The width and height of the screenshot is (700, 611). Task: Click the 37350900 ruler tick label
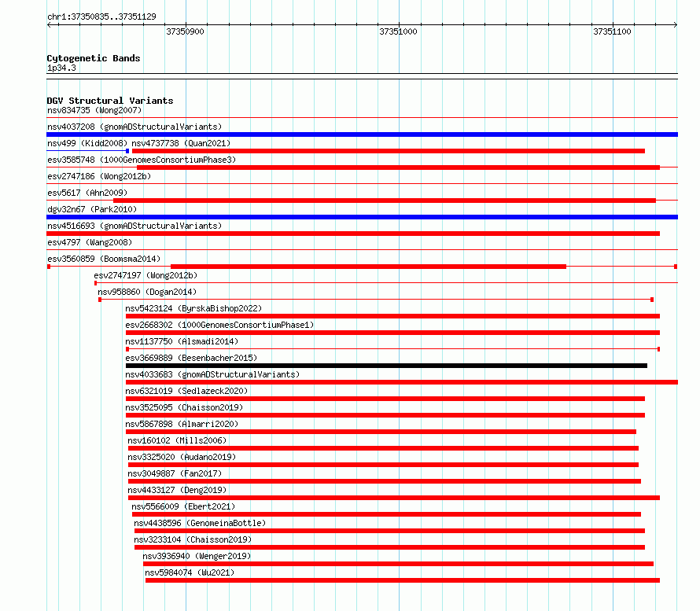point(185,31)
